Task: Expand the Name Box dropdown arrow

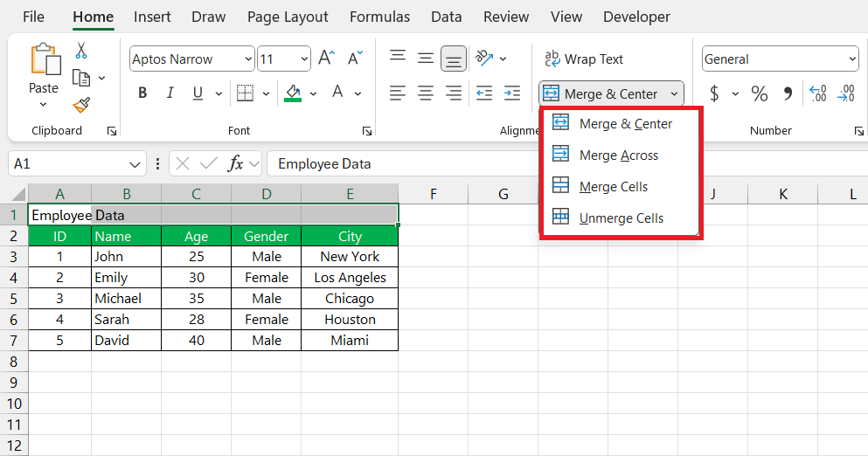Action: pos(134,164)
